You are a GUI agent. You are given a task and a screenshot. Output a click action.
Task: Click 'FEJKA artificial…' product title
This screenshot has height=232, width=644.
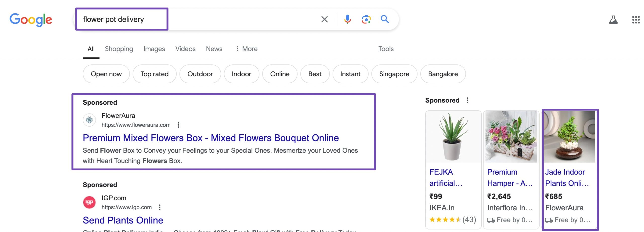(446, 178)
